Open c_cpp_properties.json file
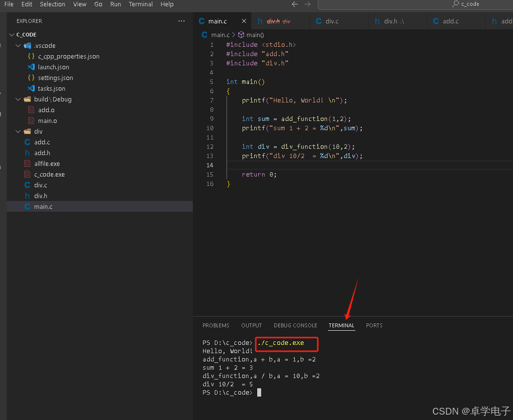513x420 pixels. click(x=69, y=56)
